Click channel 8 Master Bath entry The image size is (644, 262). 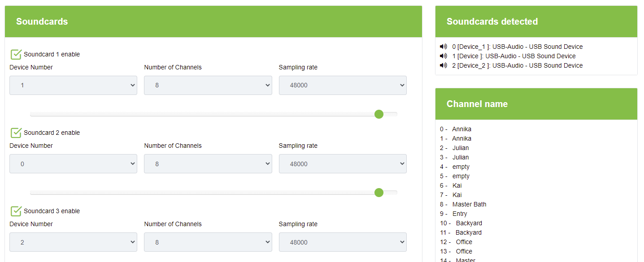(469, 204)
